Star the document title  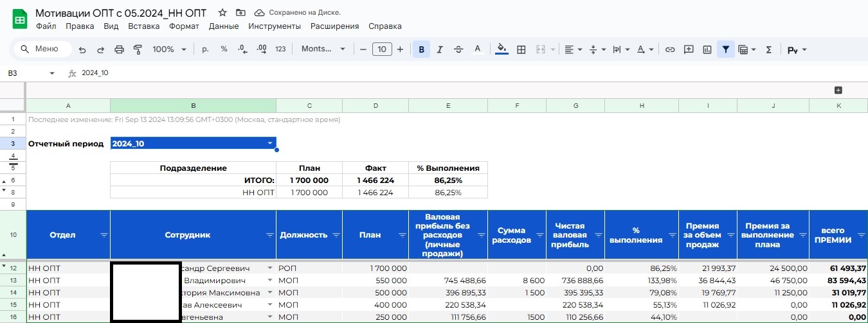click(x=222, y=13)
